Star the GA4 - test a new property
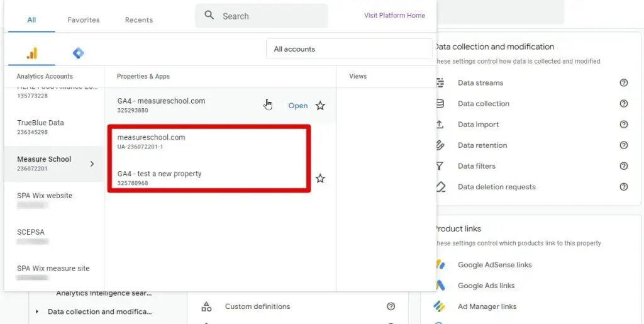Viewport: 644px width, 324px height. tap(320, 179)
